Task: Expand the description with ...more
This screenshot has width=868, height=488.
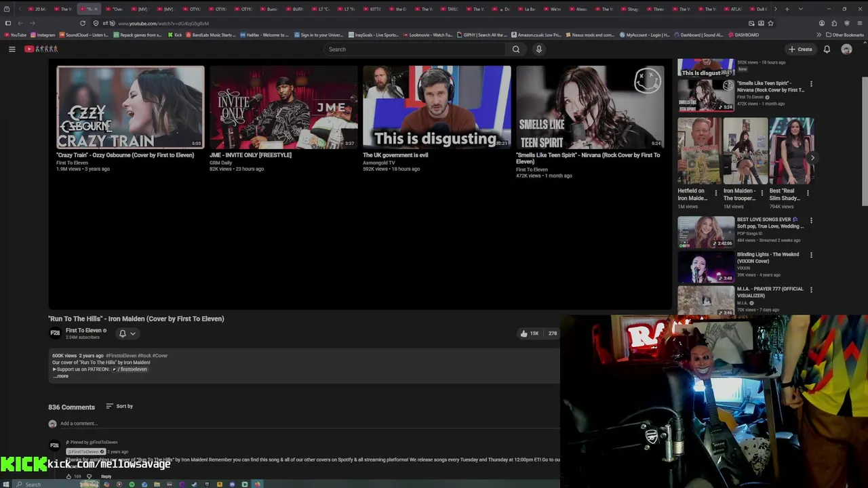Action: point(61,376)
